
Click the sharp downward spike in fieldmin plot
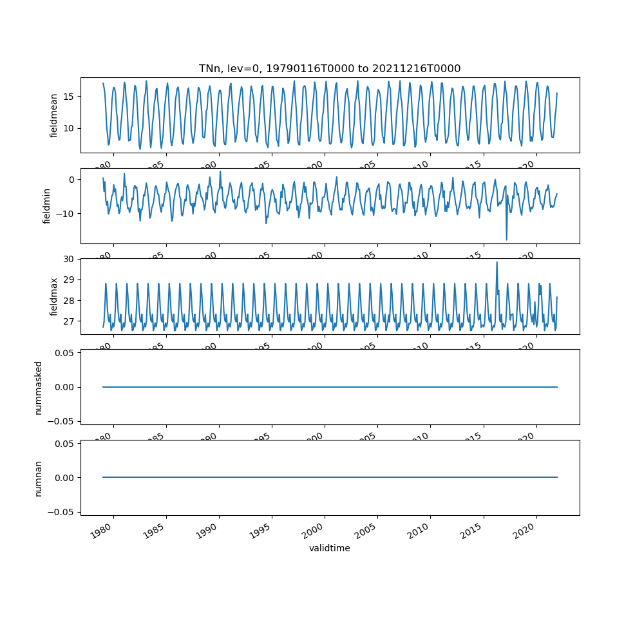click(x=506, y=239)
